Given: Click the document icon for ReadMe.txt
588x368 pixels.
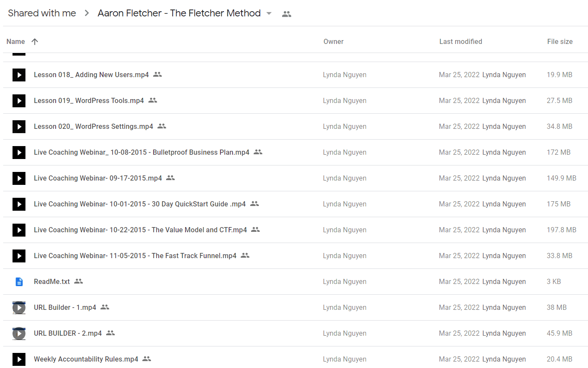Looking at the screenshot, I should [x=19, y=282].
